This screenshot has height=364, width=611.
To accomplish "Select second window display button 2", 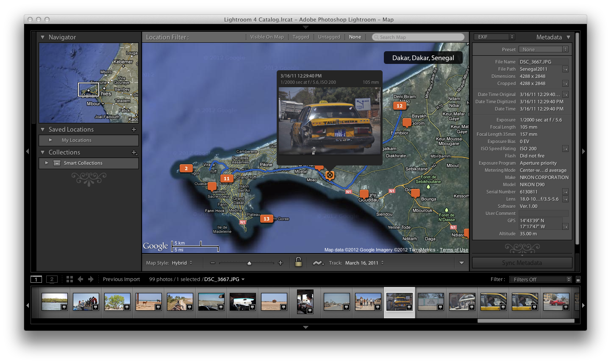I will click(52, 279).
